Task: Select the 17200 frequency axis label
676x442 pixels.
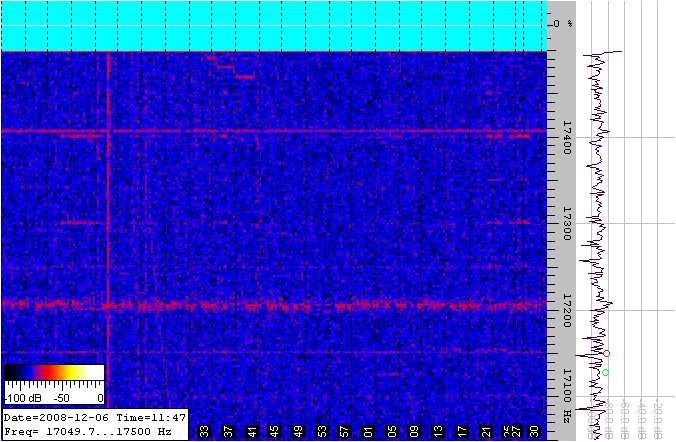Action: pos(567,310)
